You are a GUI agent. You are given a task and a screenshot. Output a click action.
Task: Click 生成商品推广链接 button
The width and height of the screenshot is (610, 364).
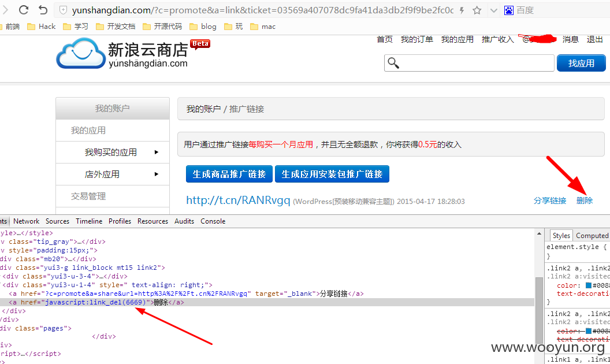(229, 174)
